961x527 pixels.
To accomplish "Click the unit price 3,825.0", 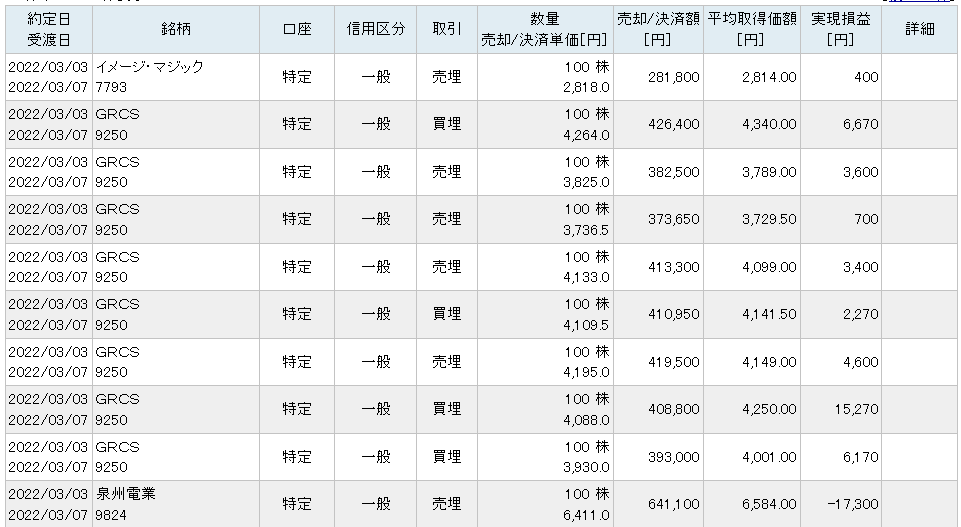I will coord(587,183).
